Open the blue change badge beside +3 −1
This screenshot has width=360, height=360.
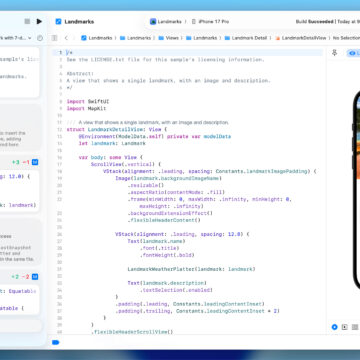(x=35, y=162)
